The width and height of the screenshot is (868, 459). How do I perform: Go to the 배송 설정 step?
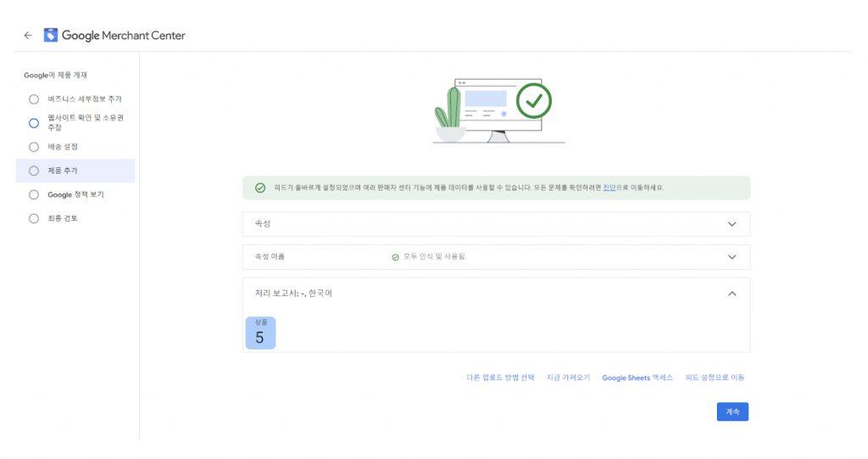pyautogui.click(x=63, y=147)
